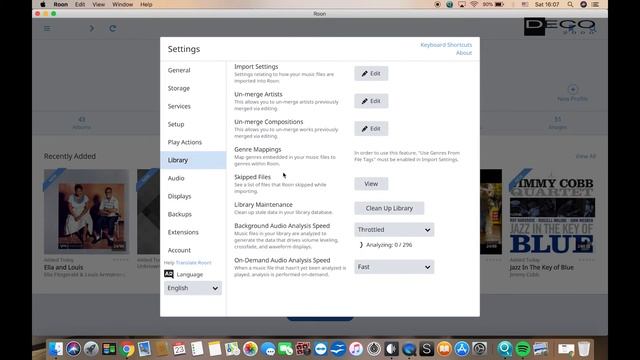Switch to the Setup tab
640x360 pixels.
193,124
